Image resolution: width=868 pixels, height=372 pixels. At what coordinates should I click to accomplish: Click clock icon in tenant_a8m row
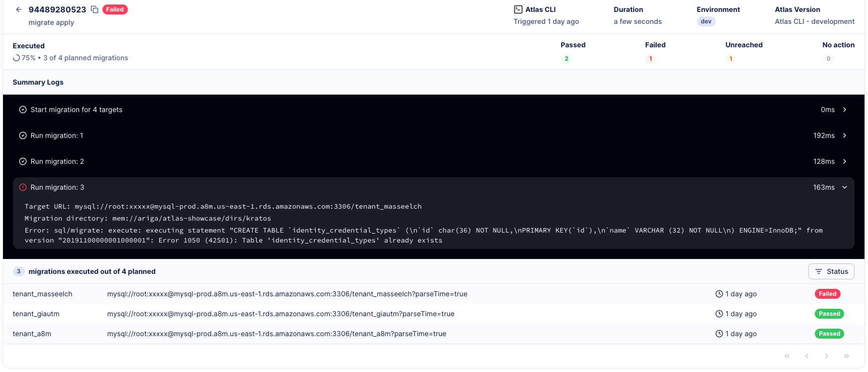pos(719,334)
